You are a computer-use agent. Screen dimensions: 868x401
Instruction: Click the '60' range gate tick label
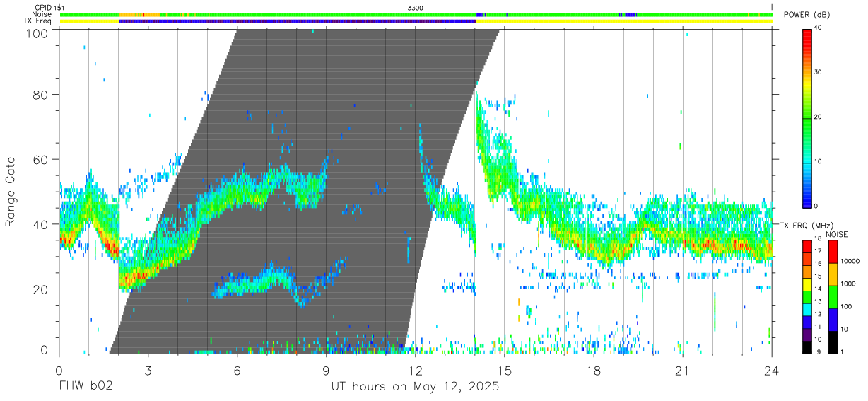coord(42,160)
